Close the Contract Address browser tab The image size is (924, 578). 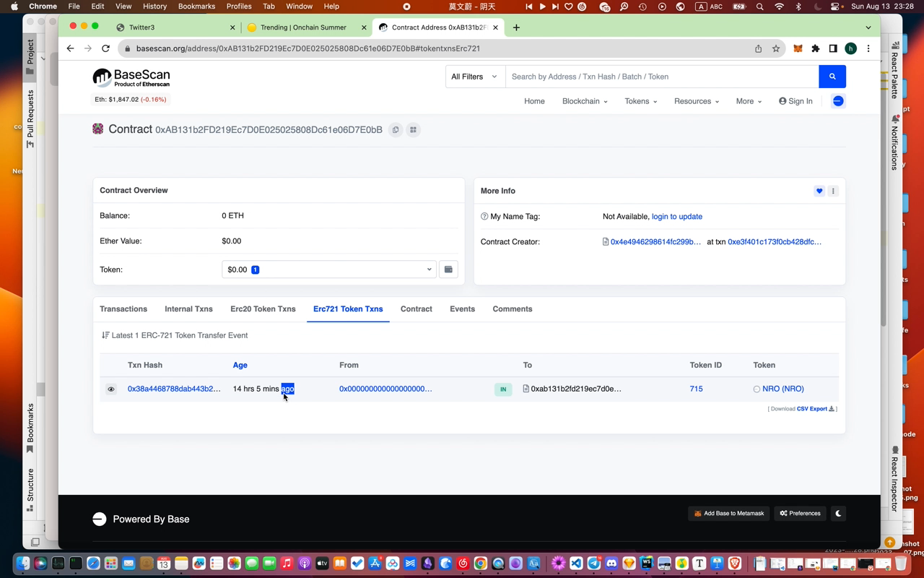495,27
